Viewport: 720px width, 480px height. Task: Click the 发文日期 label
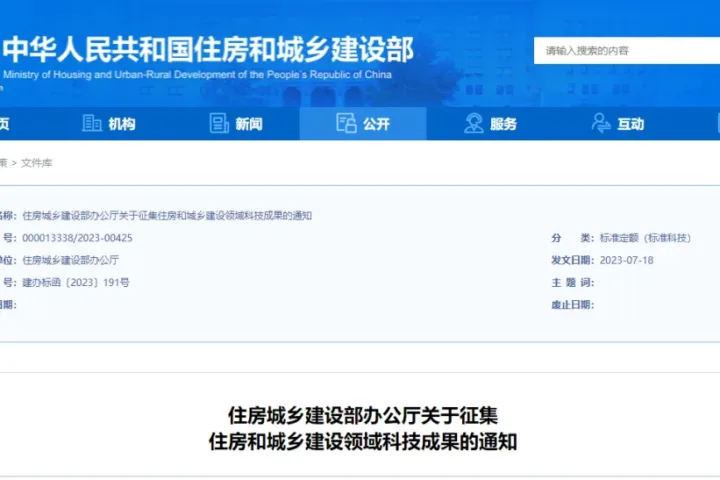click(573, 260)
